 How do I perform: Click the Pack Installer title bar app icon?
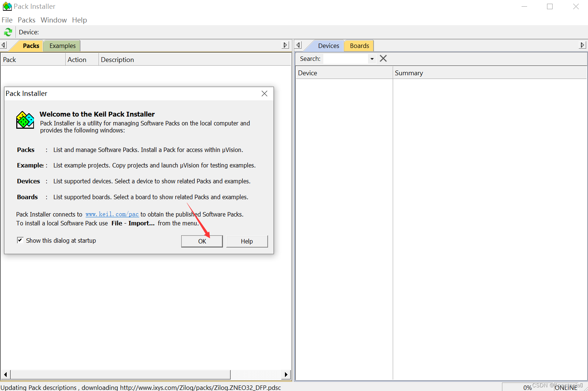tap(7, 6)
